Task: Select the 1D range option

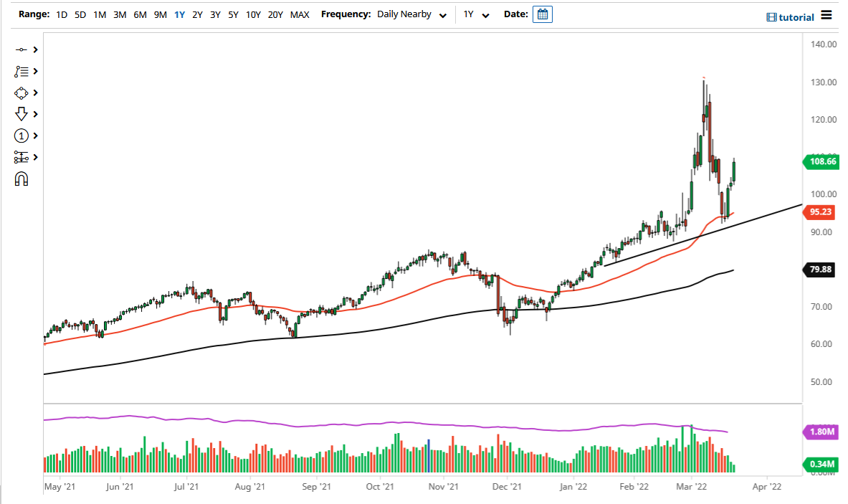Action: click(x=61, y=14)
